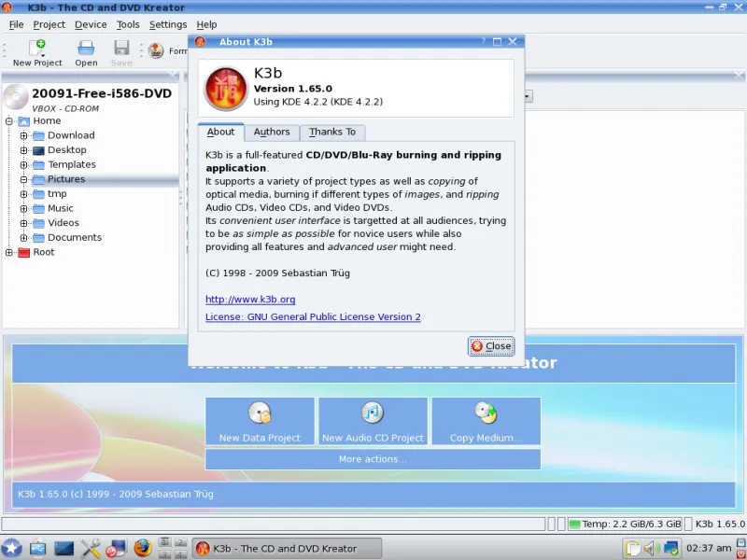Image resolution: width=747 pixels, height=560 pixels.
Task: Open the KDE application launcher menu
Action: click(12, 548)
